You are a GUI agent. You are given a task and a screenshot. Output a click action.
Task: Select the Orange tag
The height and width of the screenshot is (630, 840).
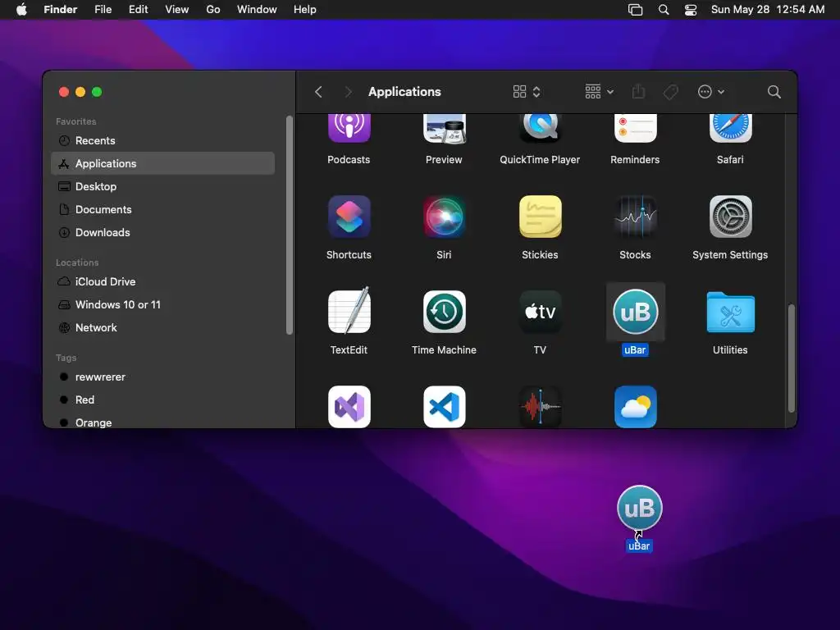(x=163, y=422)
